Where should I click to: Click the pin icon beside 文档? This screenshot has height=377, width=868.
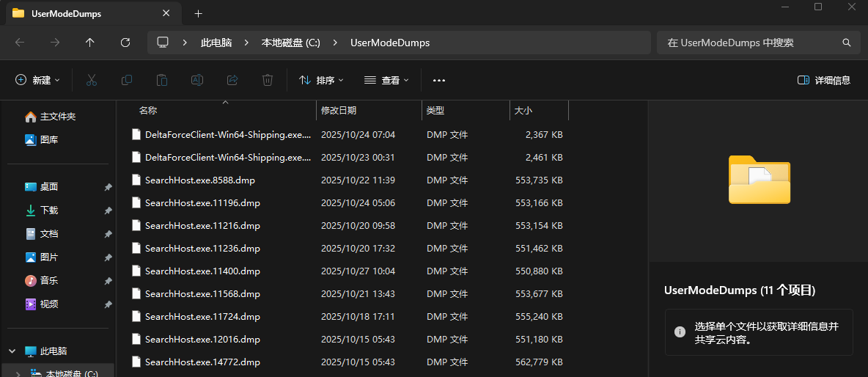[108, 234]
